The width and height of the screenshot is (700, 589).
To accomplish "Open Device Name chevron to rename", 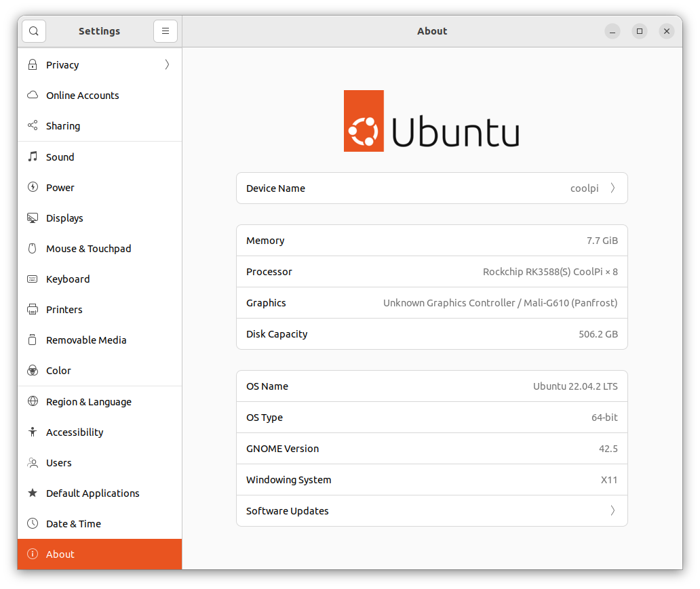I will 613,188.
